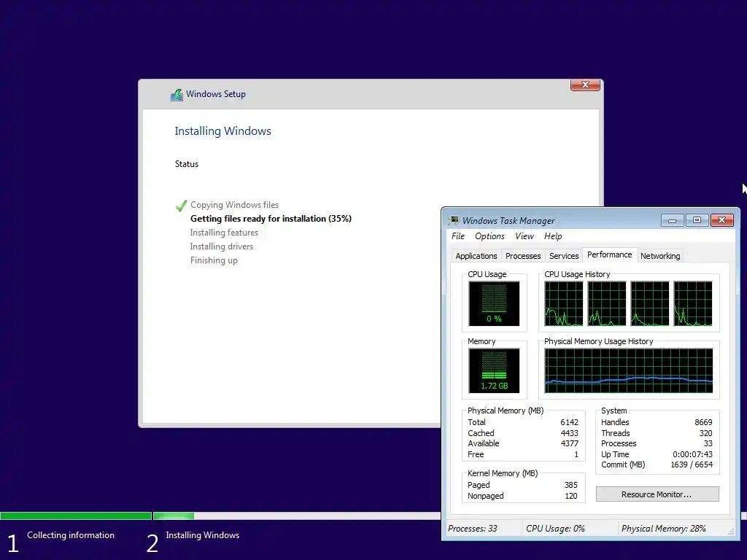The height and width of the screenshot is (560, 747).
Task: Maximize the Windows Task Manager window
Action: coord(697,220)
